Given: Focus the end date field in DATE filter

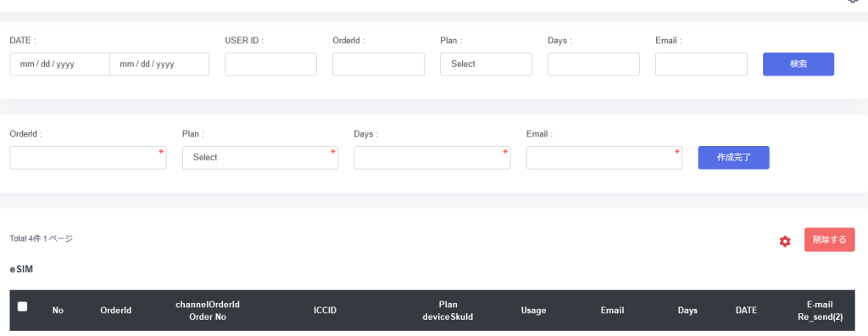Looking at the screenshot, I should coord(159,64).
